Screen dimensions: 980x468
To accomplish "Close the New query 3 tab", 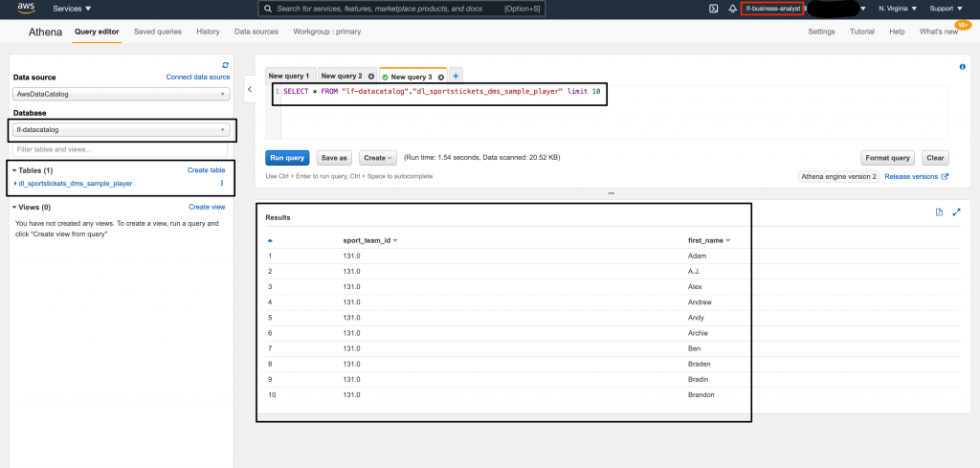I will point(440,77).
